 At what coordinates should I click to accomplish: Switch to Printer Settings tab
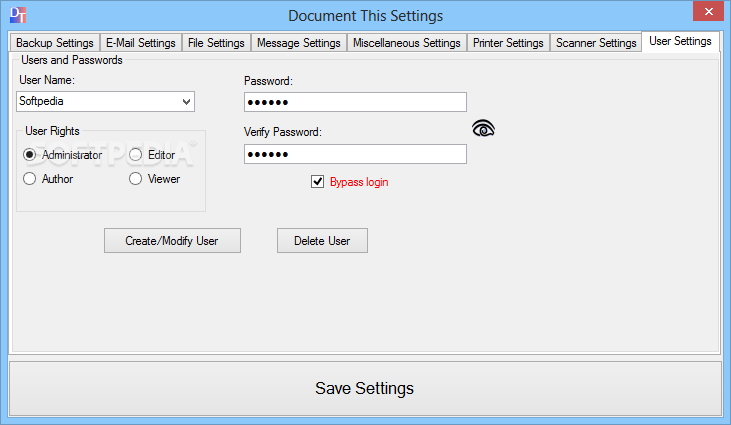coord(508,43)
